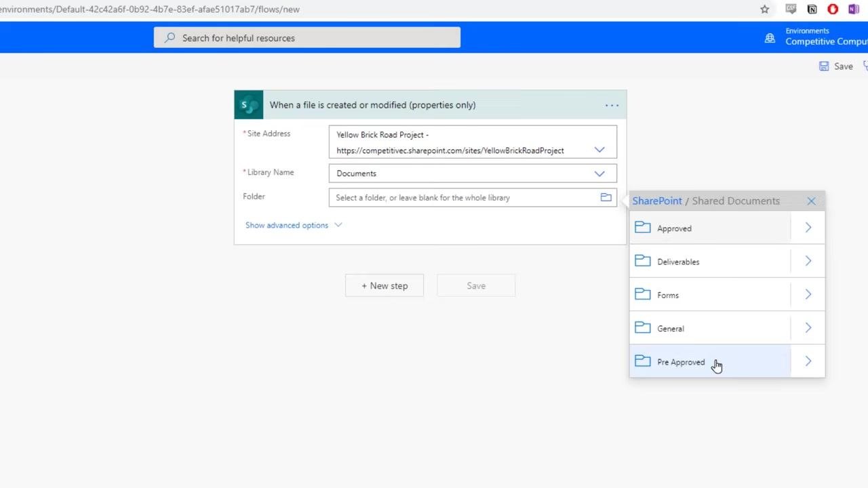Click the folder icon beside Approved
This screenshot has height=488, width=868.
(x=642, y=228)
